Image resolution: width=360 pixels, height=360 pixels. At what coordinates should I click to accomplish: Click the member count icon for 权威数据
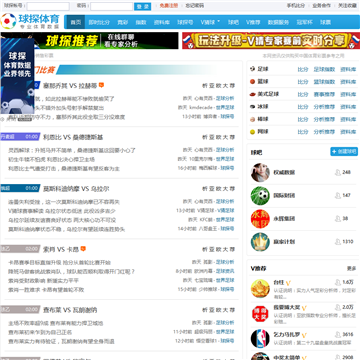tap(337, 172)
